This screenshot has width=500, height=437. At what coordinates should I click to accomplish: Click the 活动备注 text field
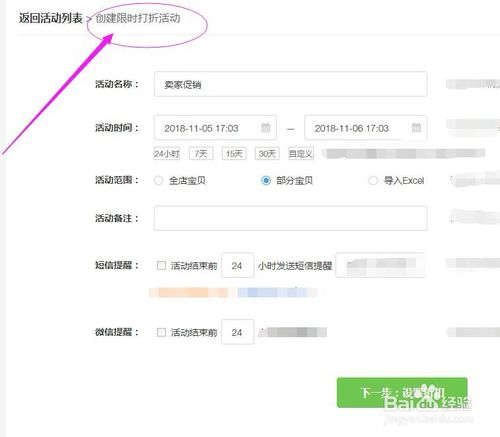tap(290, 218)
